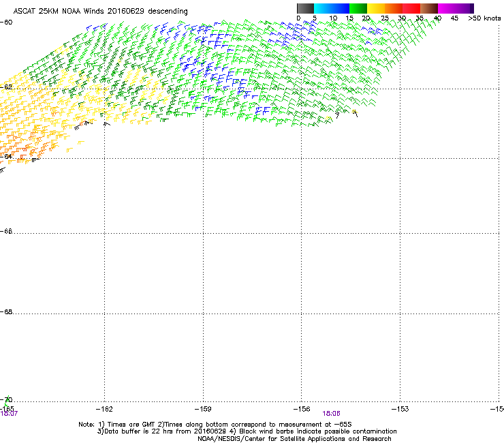This screenshot has height=443, width=504.
Task: Select the brown 35-40 knots legend segment
Action: coord(429,8)
